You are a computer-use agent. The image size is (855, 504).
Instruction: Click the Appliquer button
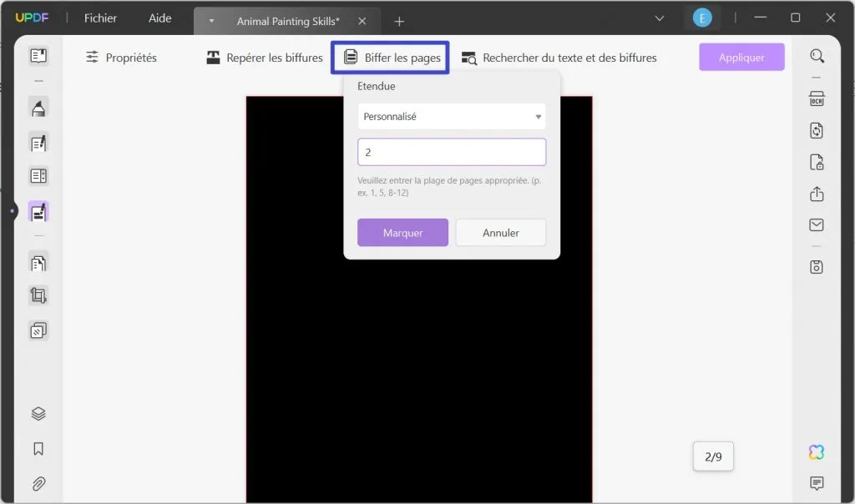pos(741,57)
